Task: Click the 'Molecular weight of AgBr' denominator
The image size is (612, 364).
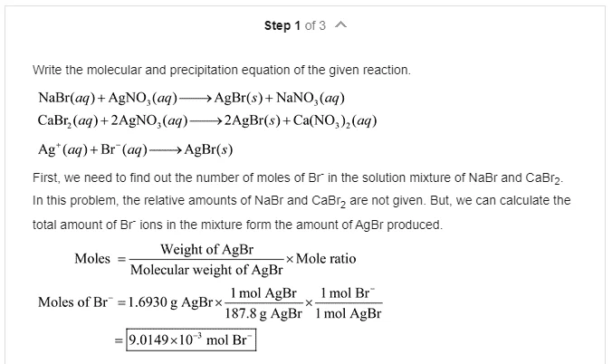Action: pyautogui.click(x=206, y=270)
